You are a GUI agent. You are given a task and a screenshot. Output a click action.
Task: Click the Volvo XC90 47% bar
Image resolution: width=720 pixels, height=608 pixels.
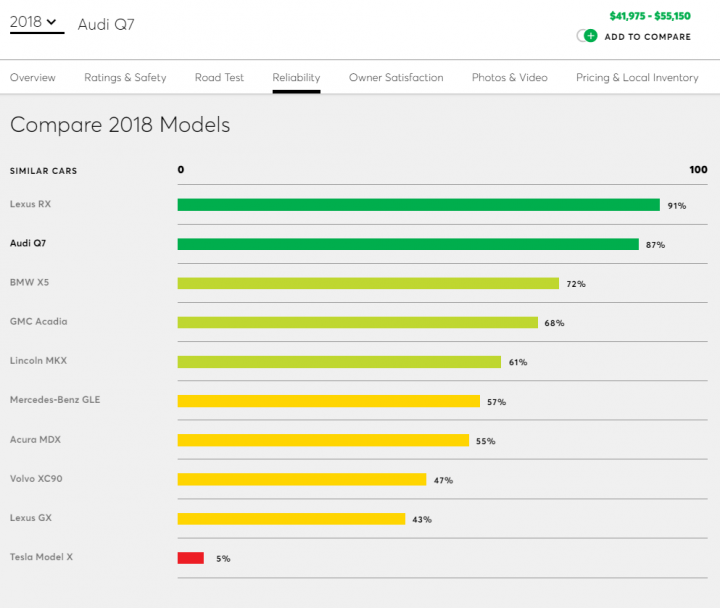(302, 479)
